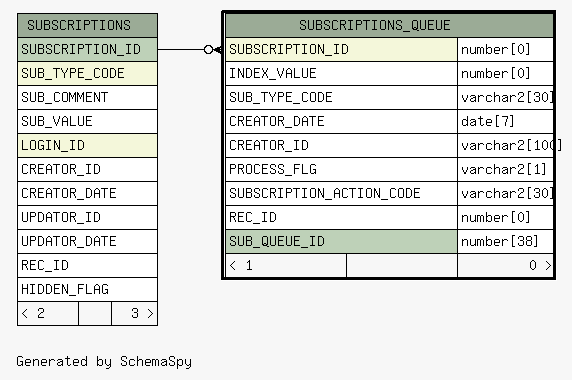The height and width of the screenshot is (380, 572).
Task: Click the date[7] type cell
Action: point(505,121)
